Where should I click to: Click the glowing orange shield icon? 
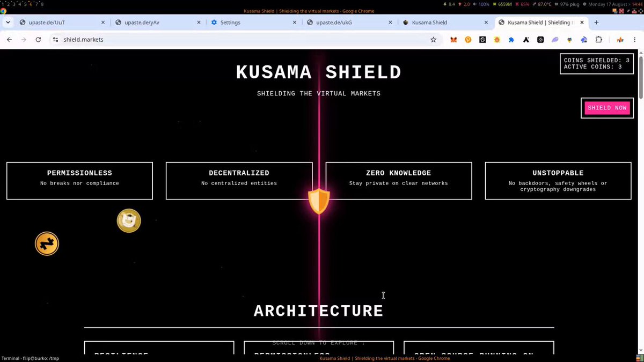(x=319, y=201)
